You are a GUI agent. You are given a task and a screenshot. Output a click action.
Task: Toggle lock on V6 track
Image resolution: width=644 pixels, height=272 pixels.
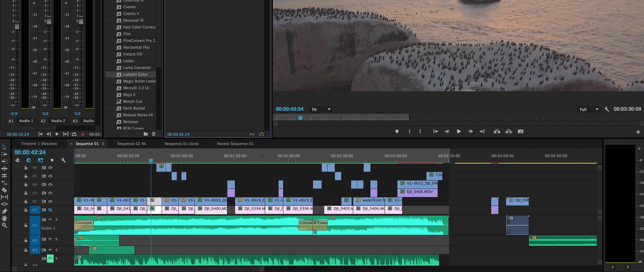[26, 168]
